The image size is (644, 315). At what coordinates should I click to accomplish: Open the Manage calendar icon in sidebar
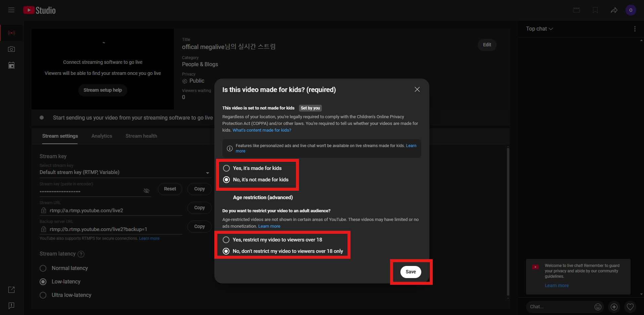tap(11, 65)
